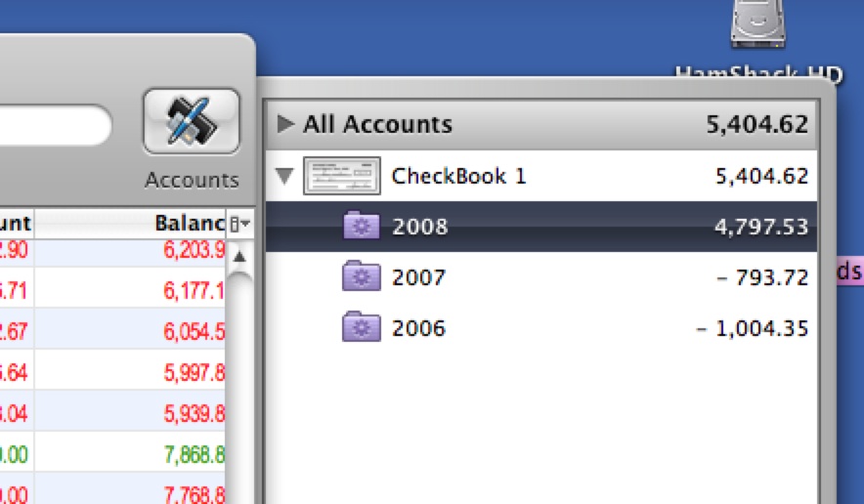Click the CheckBook 1 balance 5,404.62
The width and height of the screenshot is (864, 504).
tap(761, 176)
